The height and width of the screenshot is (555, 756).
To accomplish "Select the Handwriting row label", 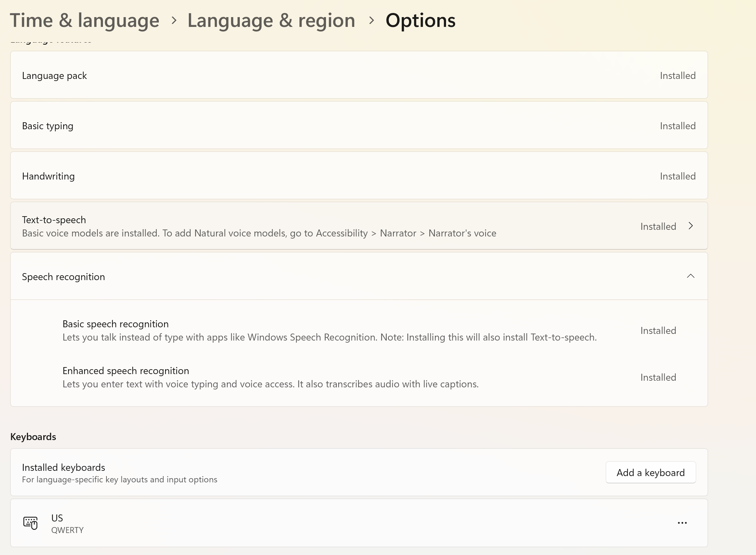I will click(48, 176).
